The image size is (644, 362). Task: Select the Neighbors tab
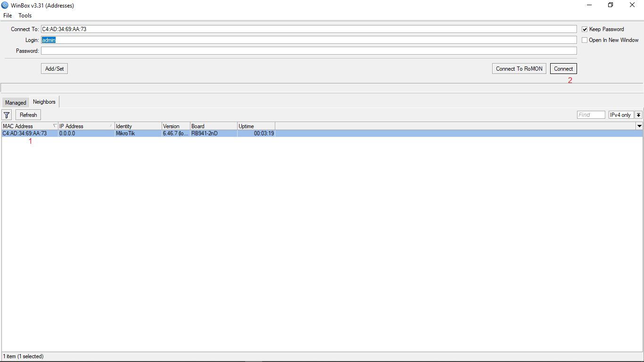(44, 102)
